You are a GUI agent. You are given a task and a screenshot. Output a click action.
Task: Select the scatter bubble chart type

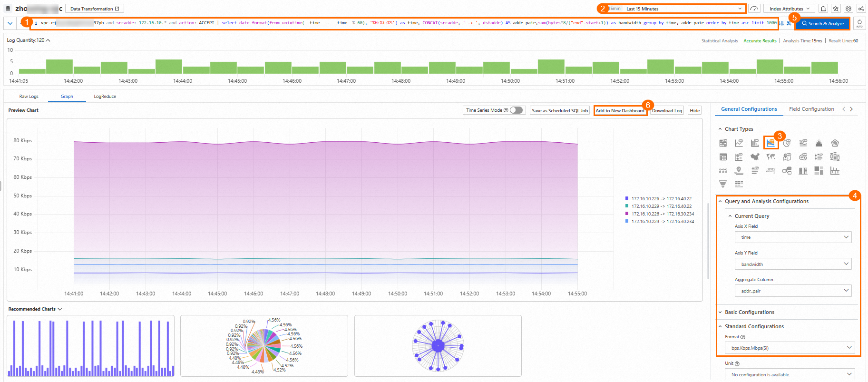pyautogui.click(x=739, y=157)
